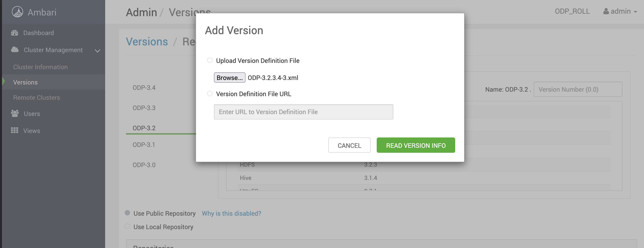Image resolution: width=644 pixels, height=248 pixels.
Task: Click the Ambari brand name
Action: tap(42, 12)
